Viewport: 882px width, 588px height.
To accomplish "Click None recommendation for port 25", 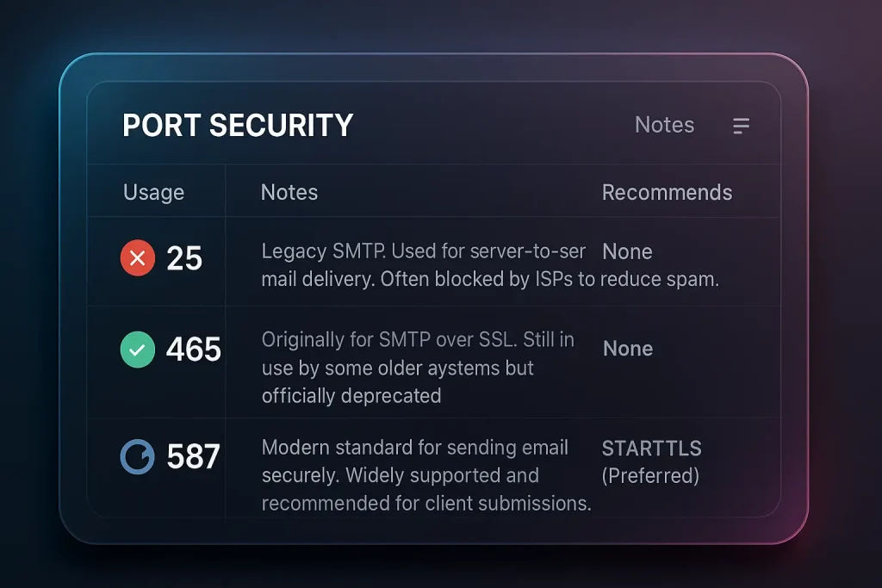I will coord(627,252).
